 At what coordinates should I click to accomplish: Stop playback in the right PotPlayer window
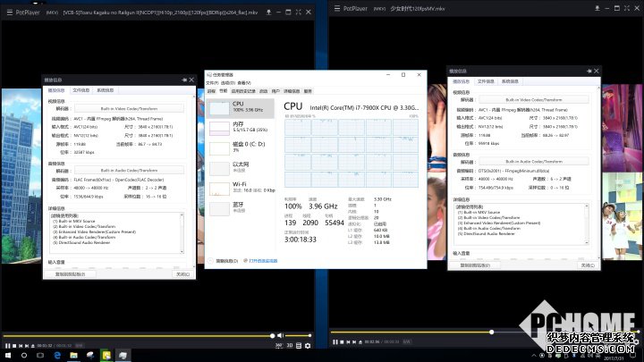click(x=342, y=341)
